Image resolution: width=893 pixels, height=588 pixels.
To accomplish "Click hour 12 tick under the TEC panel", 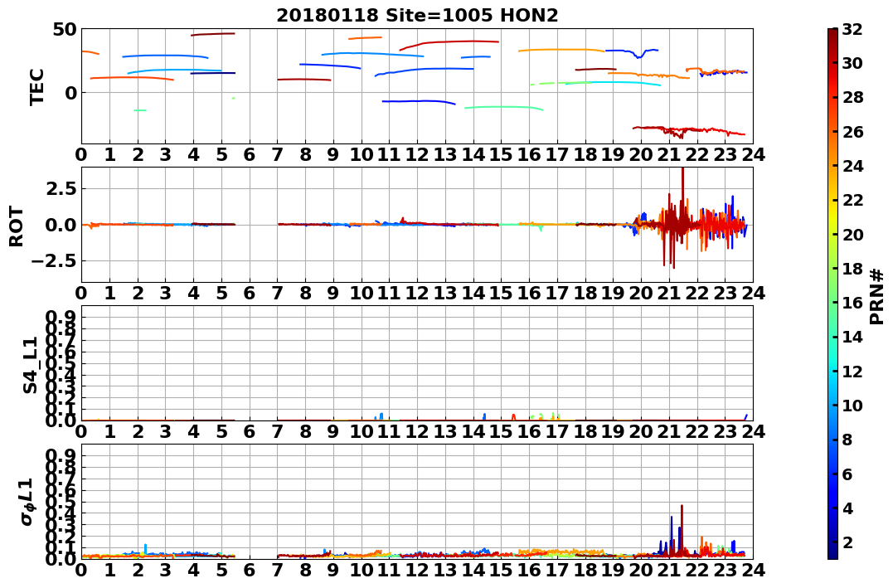I will click(x=417, y=155).
